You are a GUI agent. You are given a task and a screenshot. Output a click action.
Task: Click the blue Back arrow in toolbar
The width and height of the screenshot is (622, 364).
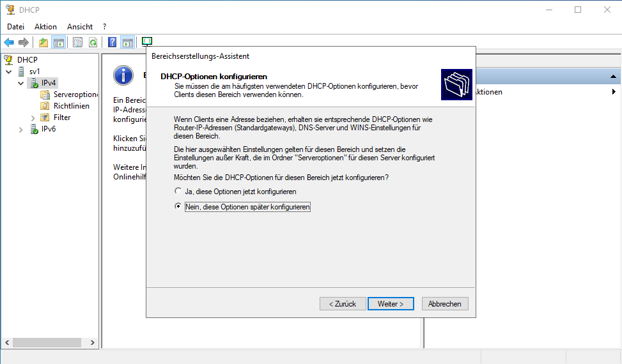pos(9,42)
